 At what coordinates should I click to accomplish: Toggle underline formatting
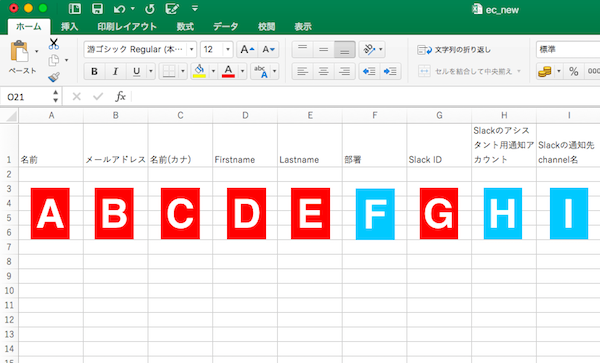[x=136, y=71]
